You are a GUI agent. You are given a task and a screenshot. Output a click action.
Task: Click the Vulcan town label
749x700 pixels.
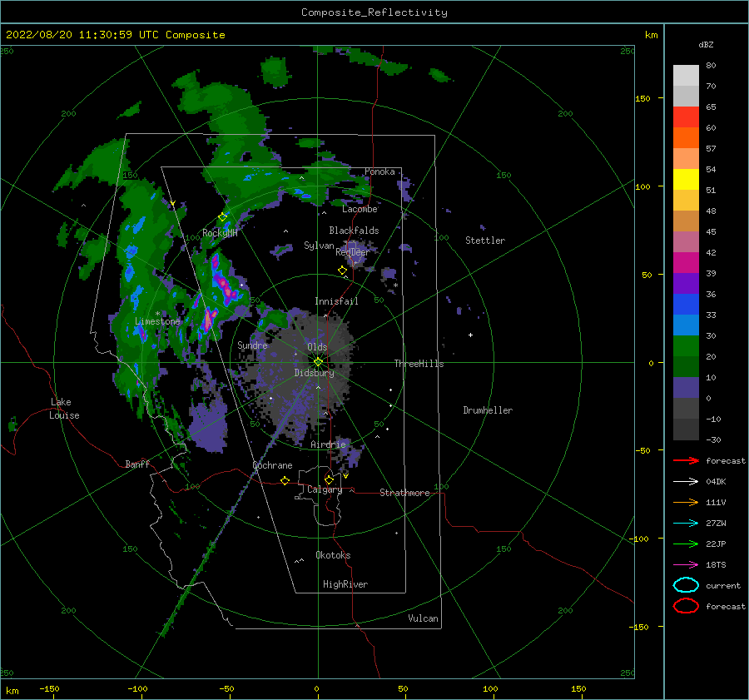423,618
